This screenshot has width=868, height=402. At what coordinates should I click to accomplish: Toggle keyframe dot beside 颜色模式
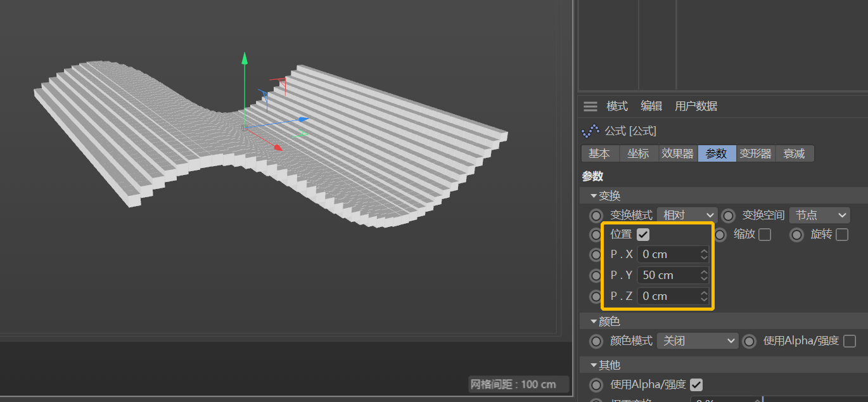pyautogui.click(x=596, y=341)
